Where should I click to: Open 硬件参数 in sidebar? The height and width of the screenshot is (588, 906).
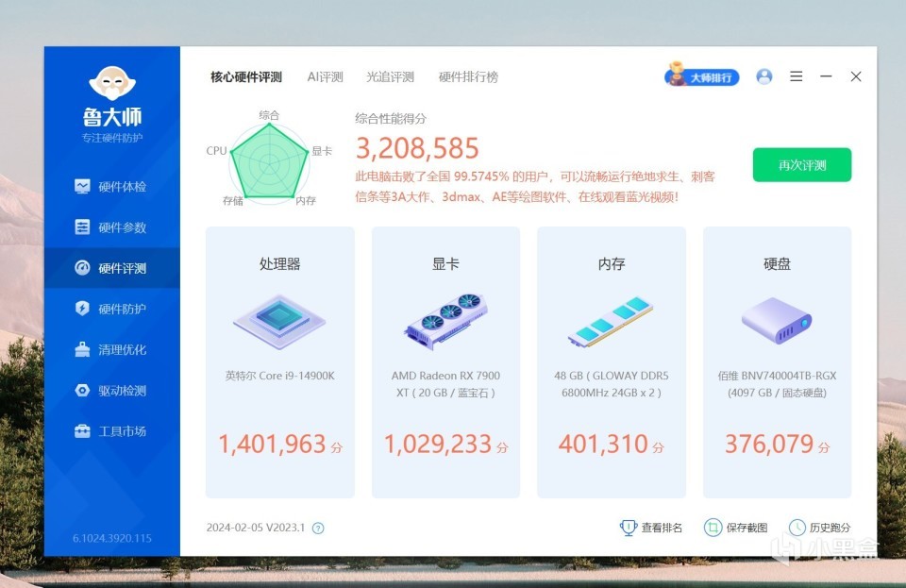(x=112, y=227)
